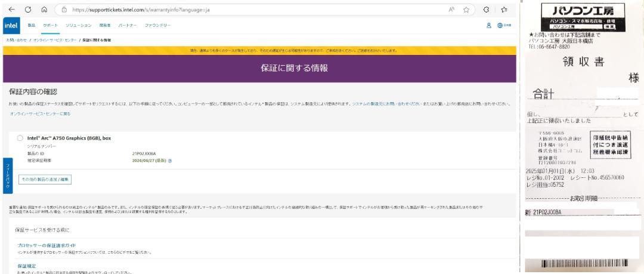Click the シリアルナンバー label

tap(42, 146)
